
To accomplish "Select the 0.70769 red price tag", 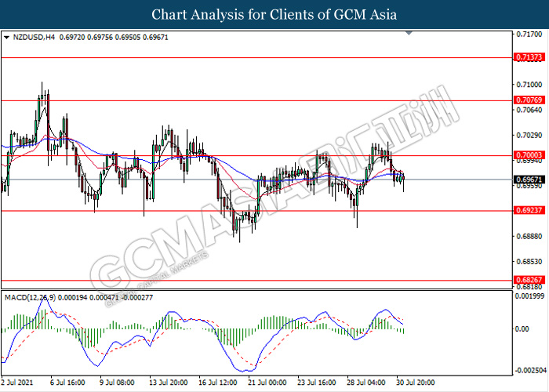I will click(x=525, y=100).
